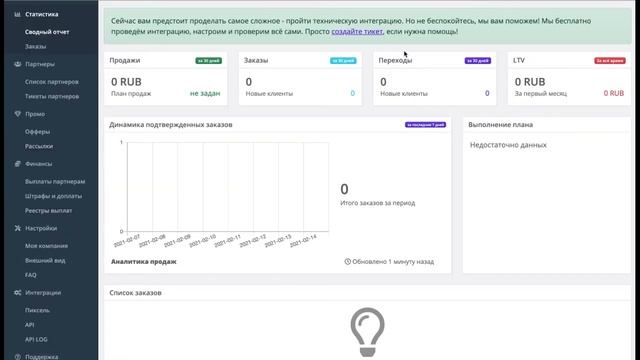The height and width of the screenshot is (360, 640).
Task: Open the Пиксель integration page
Action: [37, 310]
